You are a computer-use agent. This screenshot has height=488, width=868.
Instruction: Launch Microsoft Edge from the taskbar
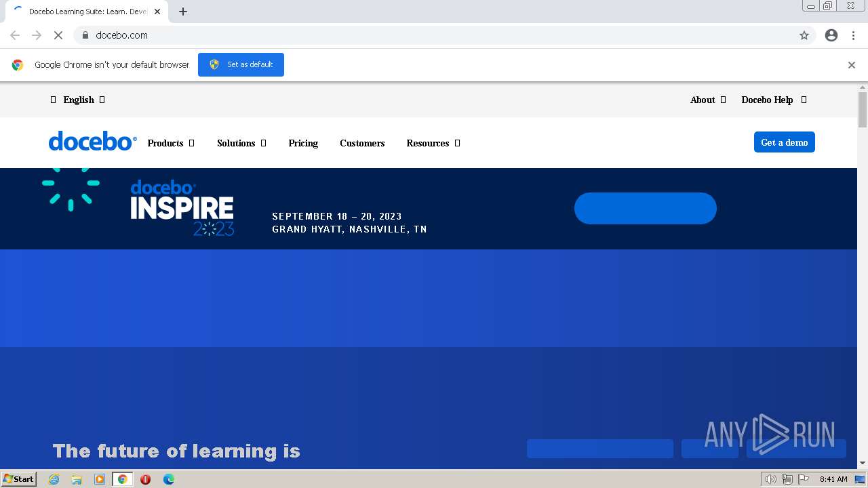169,479
